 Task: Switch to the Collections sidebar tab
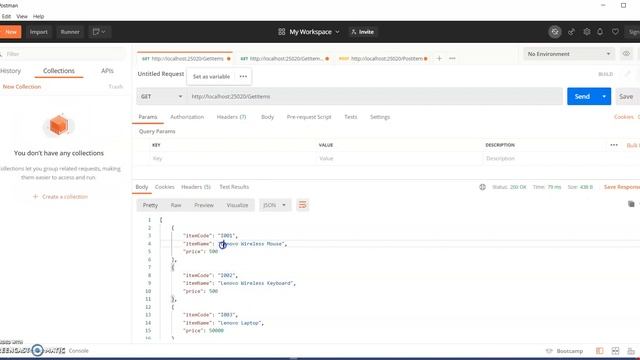[59, 71]
